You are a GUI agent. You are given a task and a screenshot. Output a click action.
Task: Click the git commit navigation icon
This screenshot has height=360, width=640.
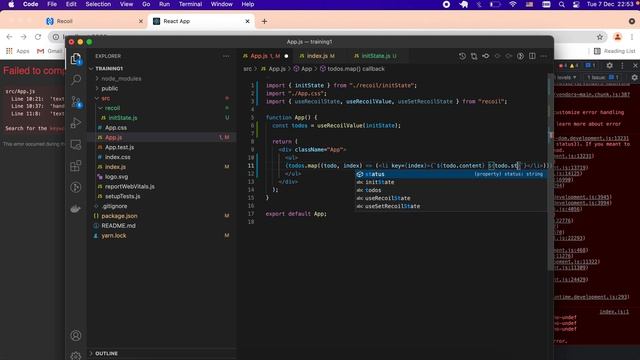coord(486,56)
